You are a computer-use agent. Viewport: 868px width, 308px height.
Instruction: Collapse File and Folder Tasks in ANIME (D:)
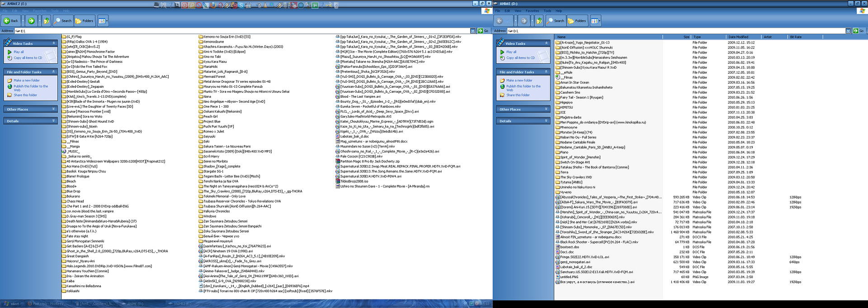pyautogui.click(x=547, y=72)
